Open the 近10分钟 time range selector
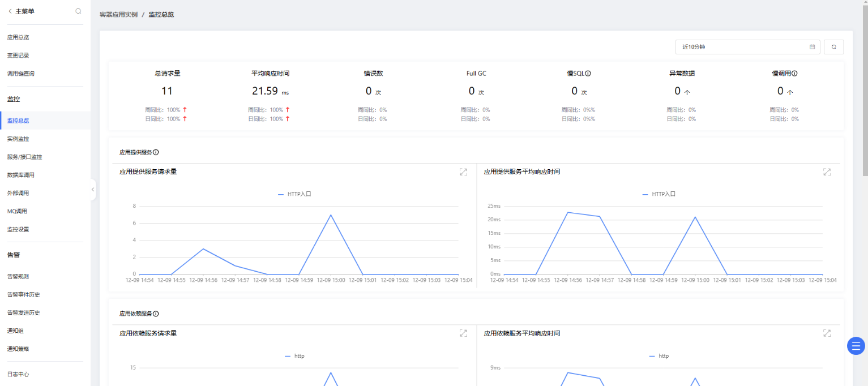The height and width of the screenshot is (386, 868). [748, 47]
